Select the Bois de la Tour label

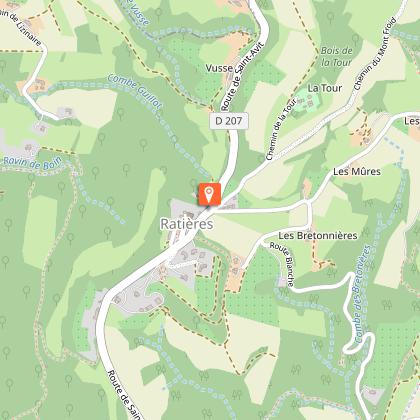[336, 56]
